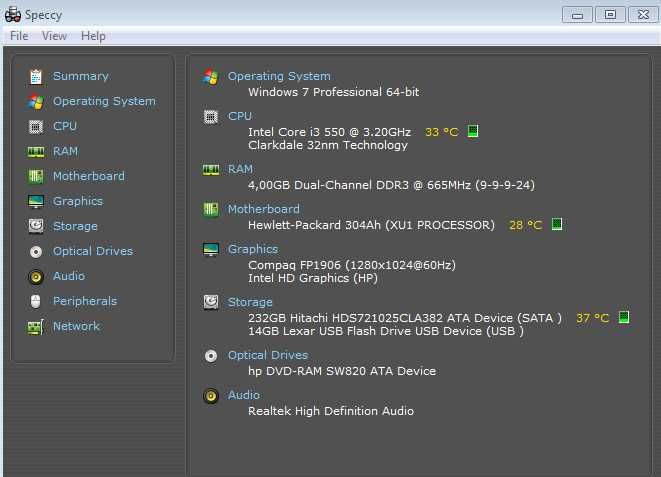Open the View menu
This screenshot has width=661, height=477.
click(54, 36)
